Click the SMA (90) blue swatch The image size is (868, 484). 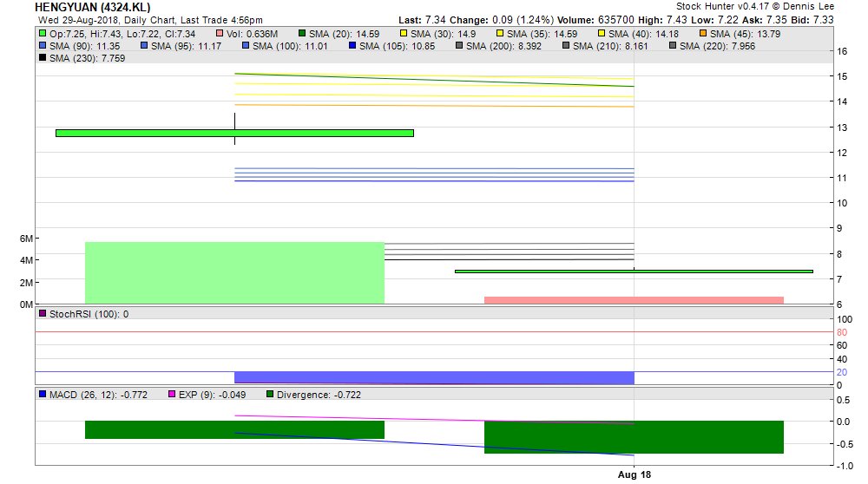tap(43, 46)
